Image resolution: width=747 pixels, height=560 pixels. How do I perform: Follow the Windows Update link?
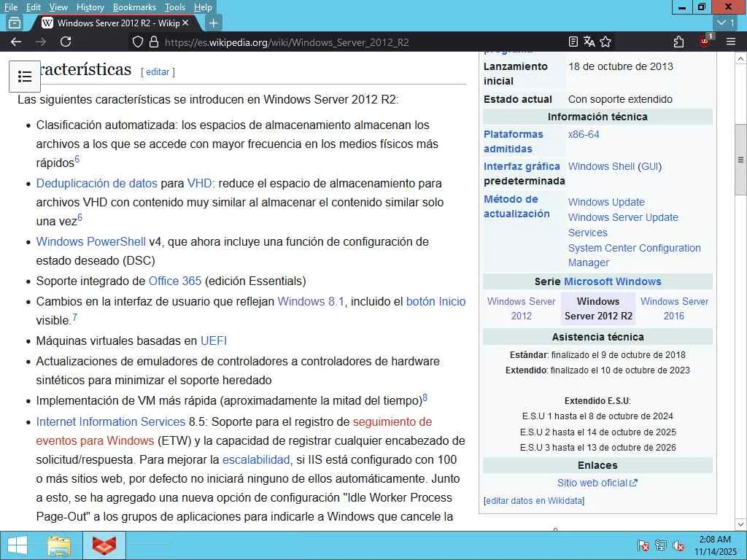coord(606,203)
